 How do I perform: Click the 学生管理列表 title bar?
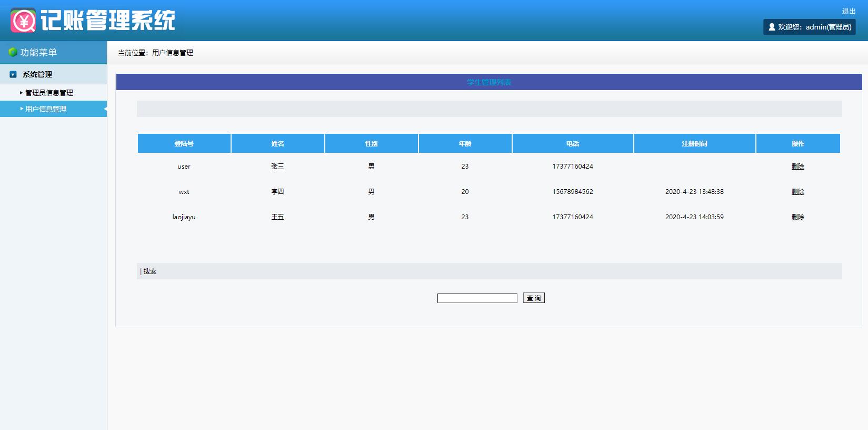(488, 82)
